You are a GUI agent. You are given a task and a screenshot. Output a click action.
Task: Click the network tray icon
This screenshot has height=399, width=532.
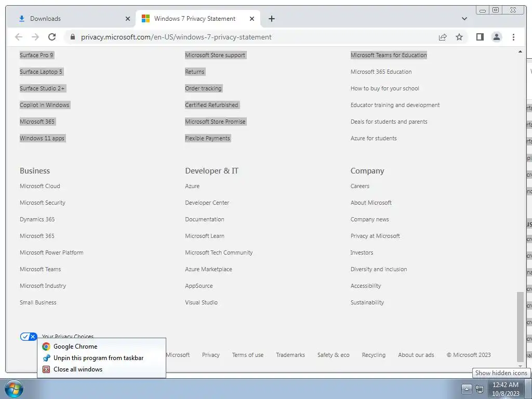pos(480,389)
